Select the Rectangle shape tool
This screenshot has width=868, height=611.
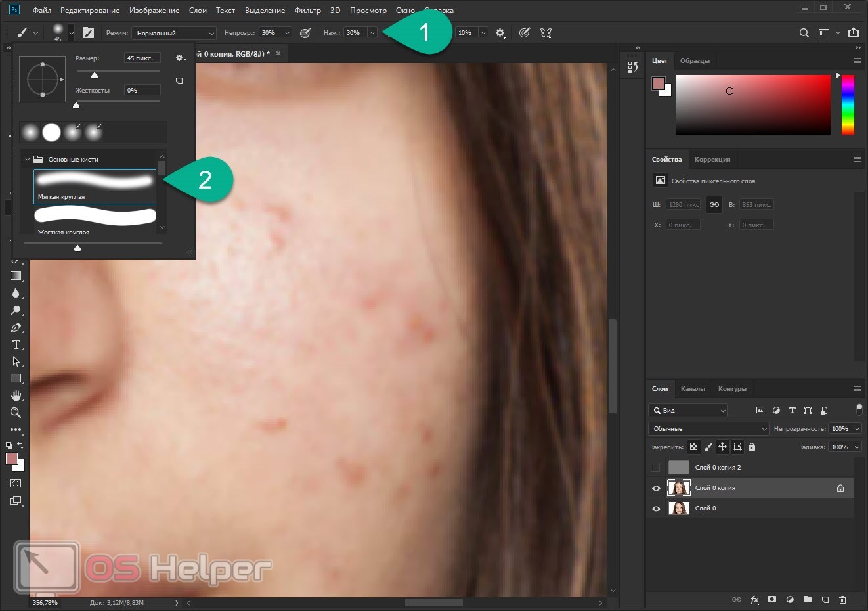[16, 378]
